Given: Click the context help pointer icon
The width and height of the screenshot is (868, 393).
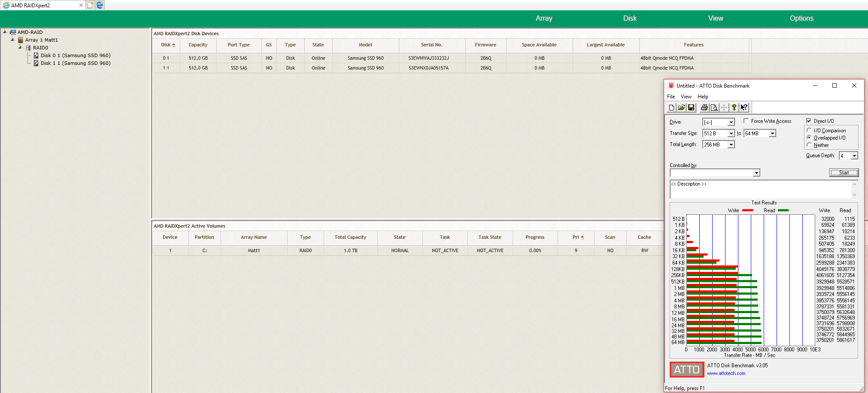Looking at the screenshot, I should [x=744, y=108].
